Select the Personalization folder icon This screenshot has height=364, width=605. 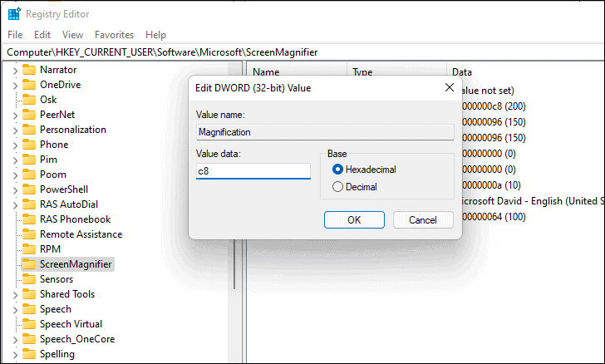(29, 130)
